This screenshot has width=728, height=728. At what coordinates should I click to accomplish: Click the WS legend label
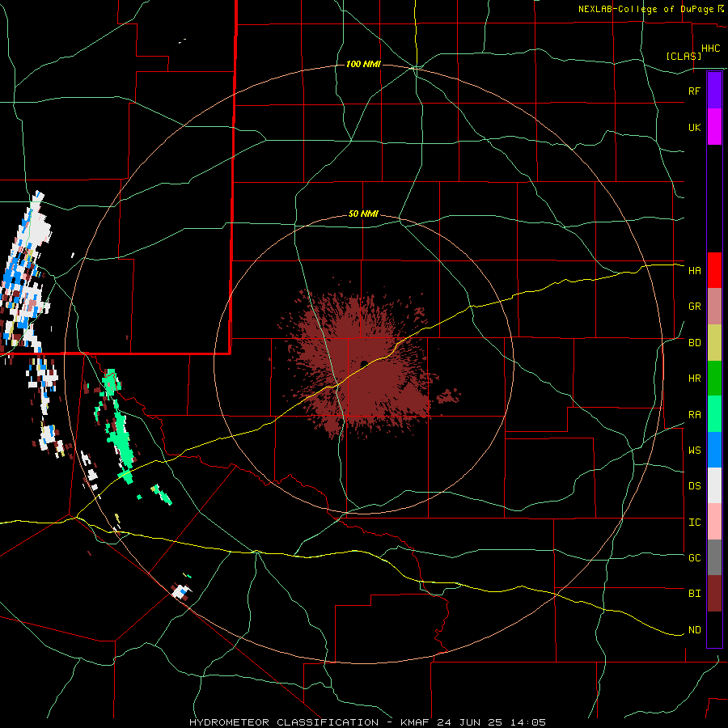(x=694, y=451)
